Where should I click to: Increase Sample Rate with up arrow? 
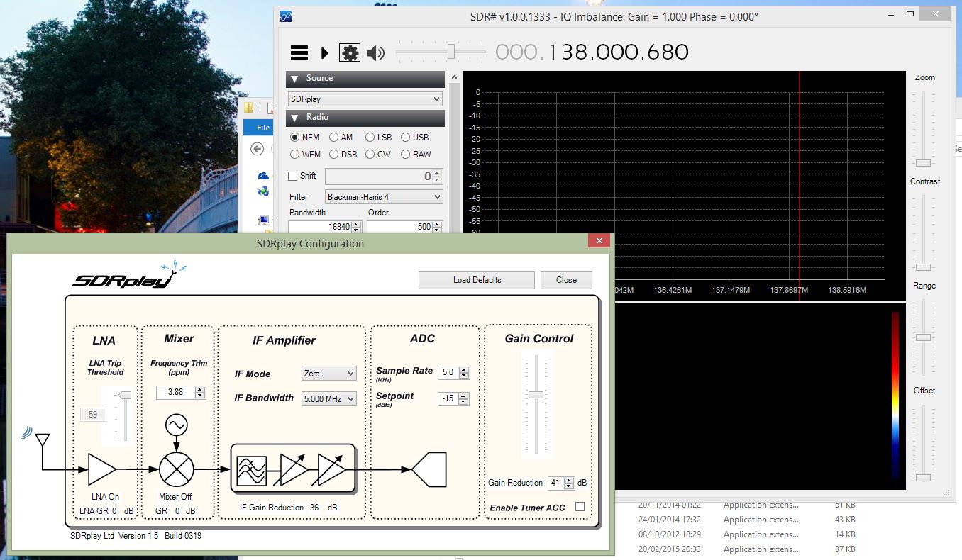point(463,369)
